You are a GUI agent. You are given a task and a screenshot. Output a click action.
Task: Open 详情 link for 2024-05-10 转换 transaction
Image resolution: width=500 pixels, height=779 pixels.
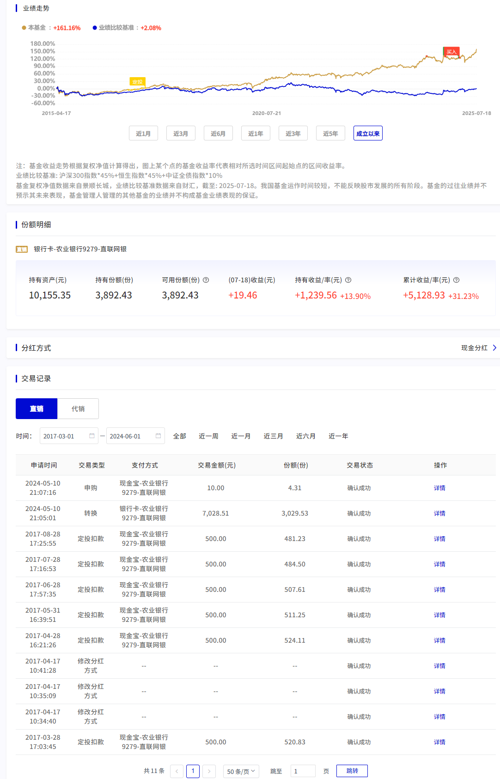tap(439, 513)
